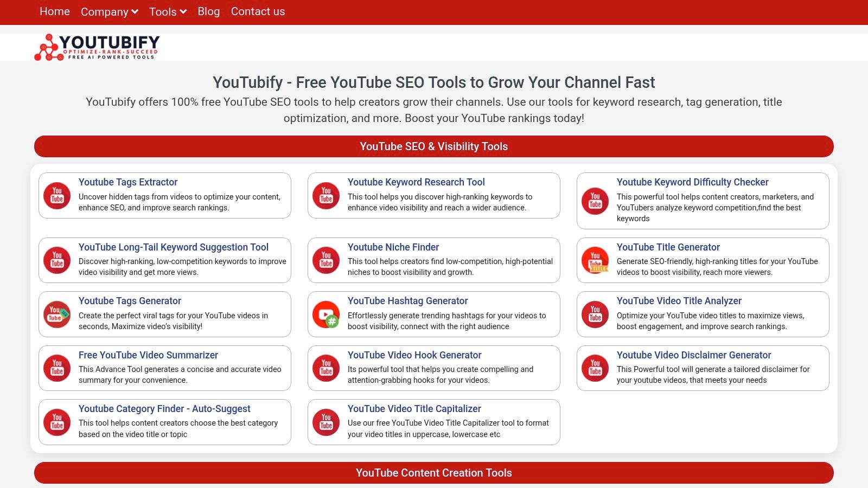This screenshot has height=488, width=868.
Task: Click the YOUTUBIFY logo
Action: (98, 47)
